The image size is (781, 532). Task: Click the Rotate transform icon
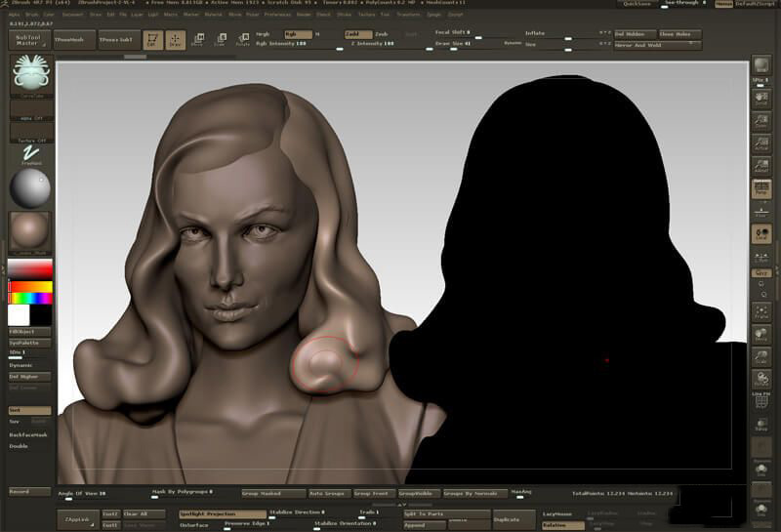242,40
